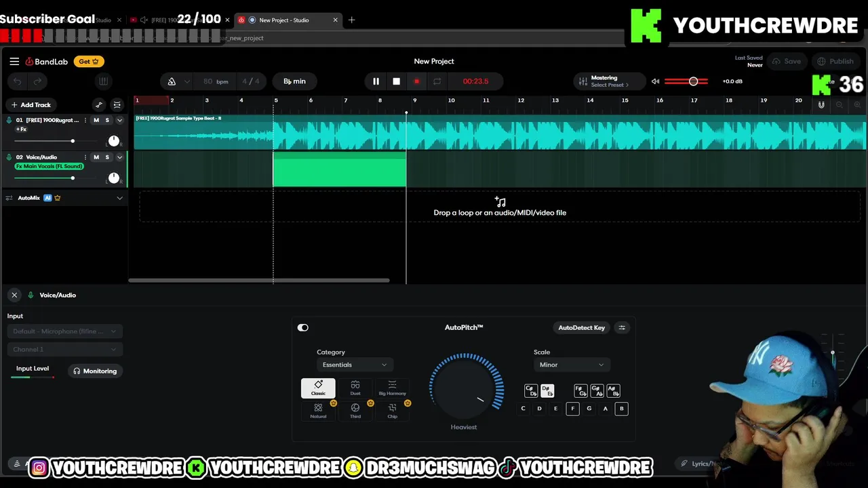Solo the Voice/Audio track
868x488 pixels.
(106, 157)
